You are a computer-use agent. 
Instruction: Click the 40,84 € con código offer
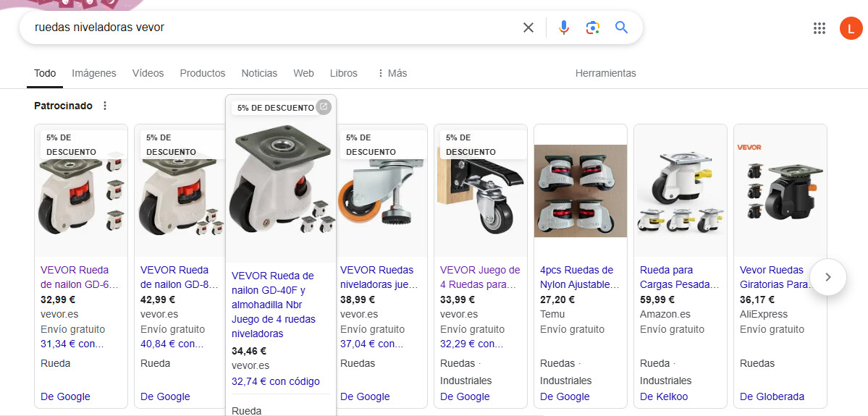click(x=172, y=344)
